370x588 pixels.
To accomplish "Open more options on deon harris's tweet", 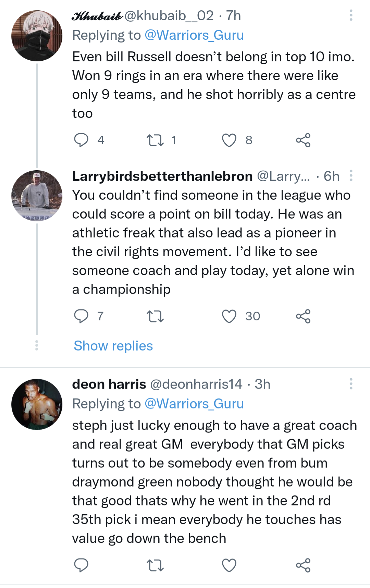I will pos(351,384).
